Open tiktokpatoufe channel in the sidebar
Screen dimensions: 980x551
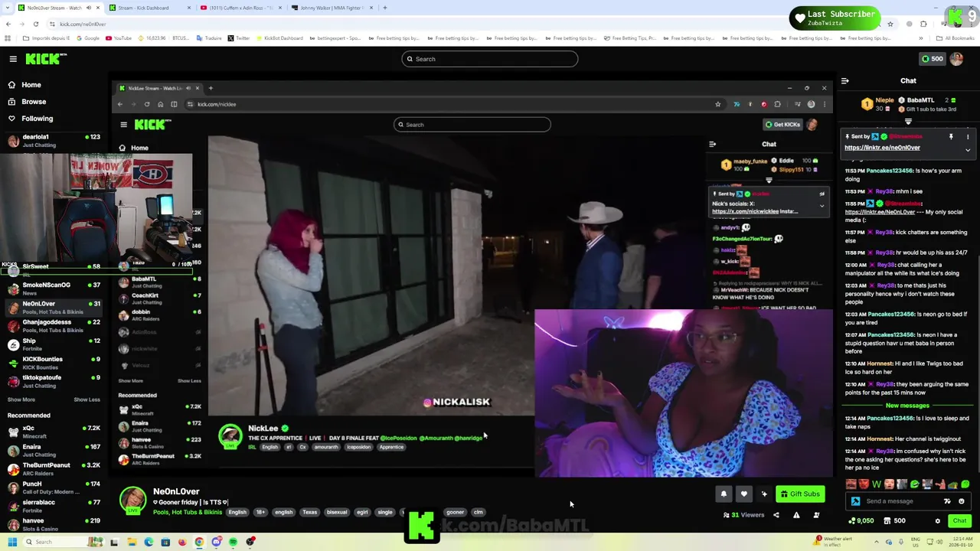point(52,381)
